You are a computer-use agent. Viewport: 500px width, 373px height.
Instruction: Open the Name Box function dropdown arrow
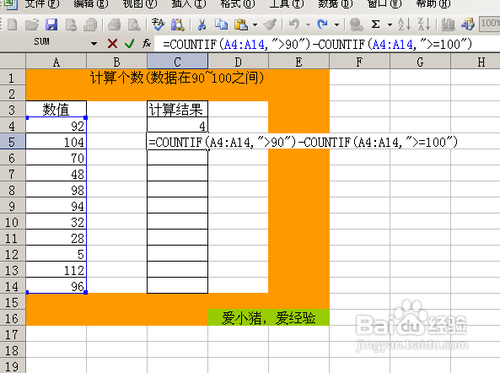94,44
